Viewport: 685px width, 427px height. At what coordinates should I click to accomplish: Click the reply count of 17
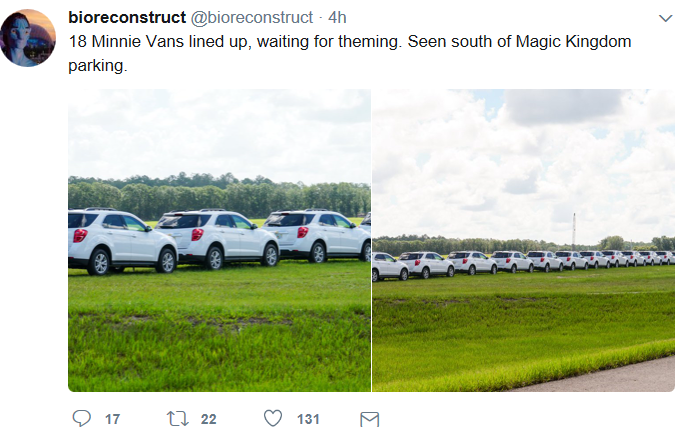pos(113,419)
